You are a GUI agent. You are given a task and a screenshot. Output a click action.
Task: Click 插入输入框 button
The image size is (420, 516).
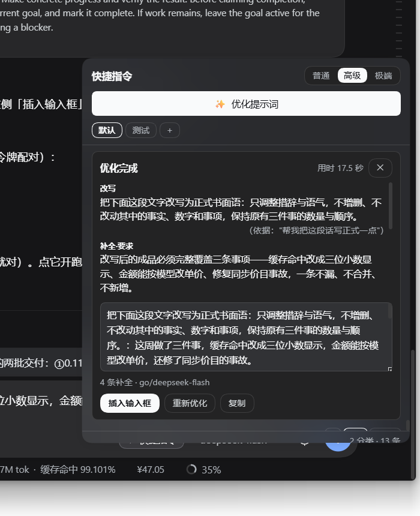click(x=130, y=403)
